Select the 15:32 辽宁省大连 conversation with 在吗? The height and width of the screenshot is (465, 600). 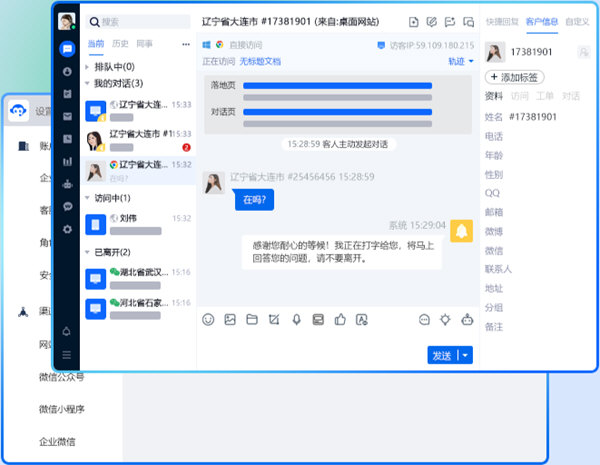[139, 171]
